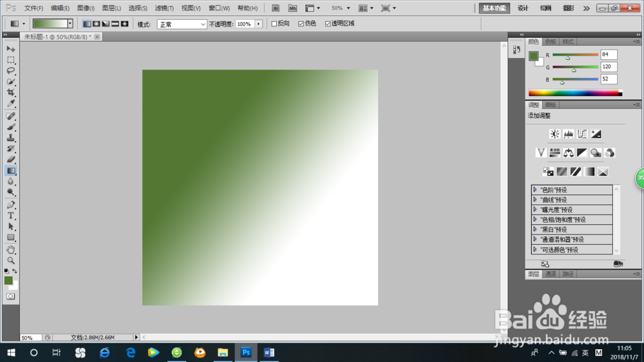
Task: Open the 文件(F) menu
Action: [x=33, y=8]
